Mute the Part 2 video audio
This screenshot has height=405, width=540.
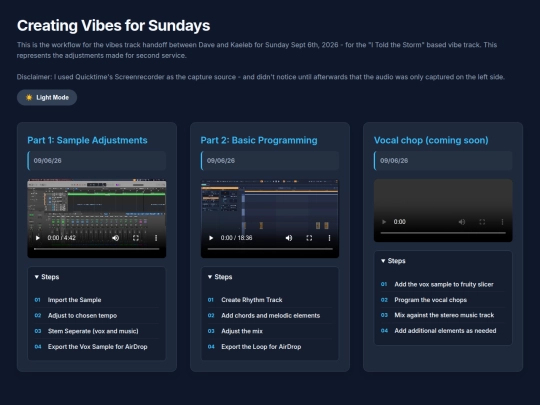pos(289,238)
